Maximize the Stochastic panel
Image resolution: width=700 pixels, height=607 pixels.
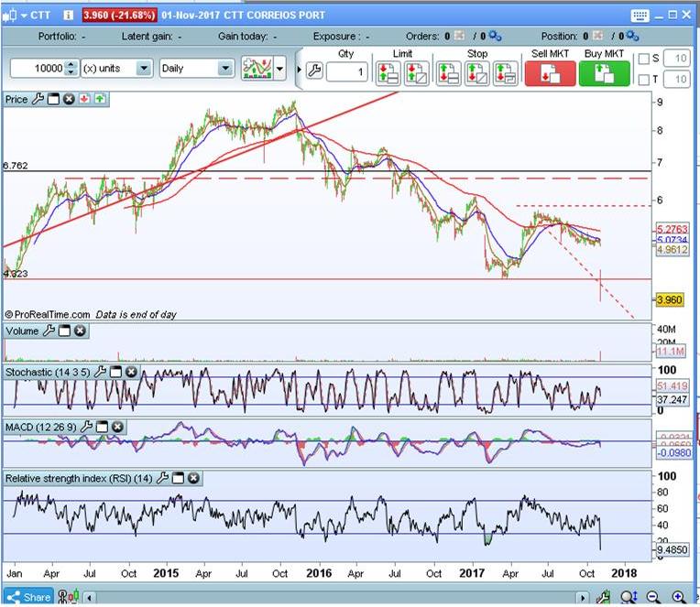pyautogui.click(x=115, y=372)
